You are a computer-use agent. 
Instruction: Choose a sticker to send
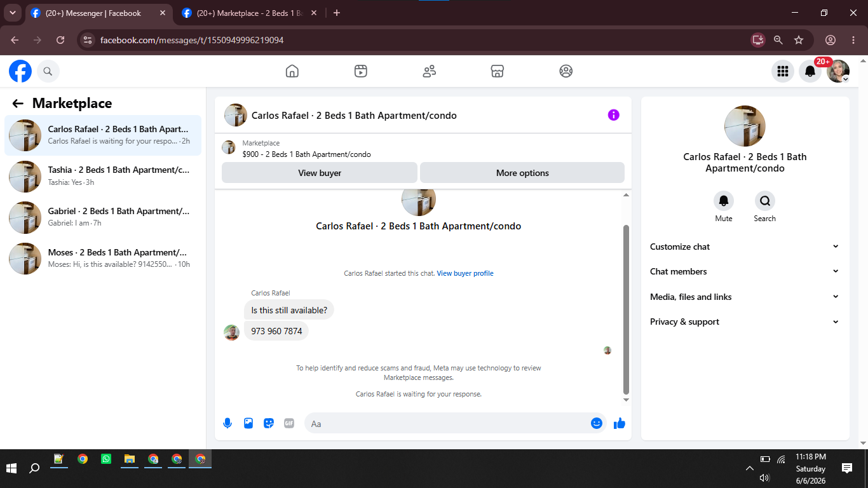coord(269,423)
